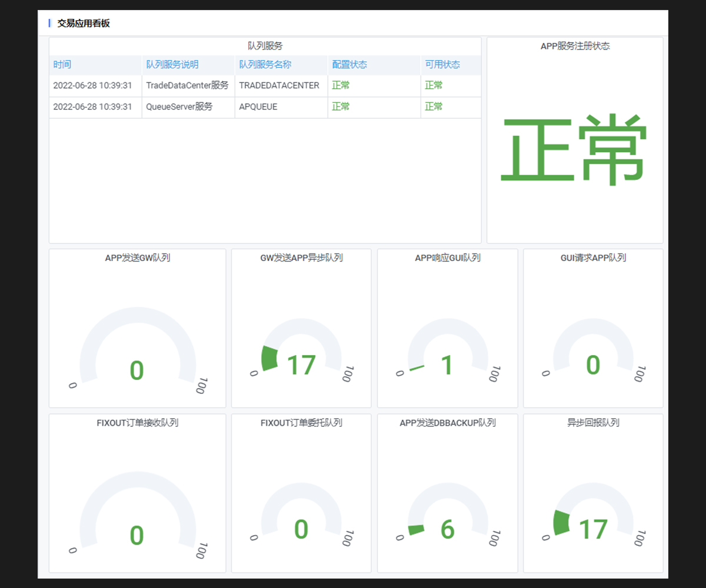706x588 pixels.
Task: Select the APP服务注册状态 panel title
Action: (575, 46)
